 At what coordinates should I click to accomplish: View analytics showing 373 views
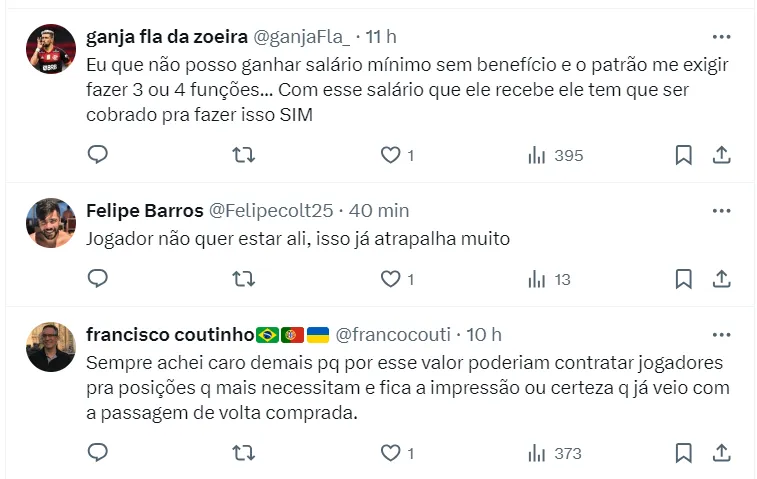pyautogui.click(x=555, y=453)
